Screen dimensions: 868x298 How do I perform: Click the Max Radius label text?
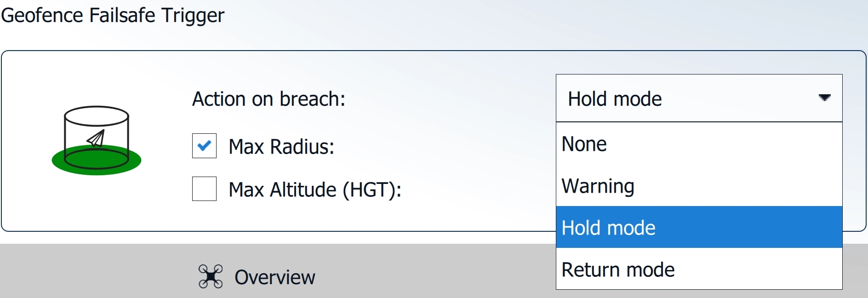[x=281, y=147]
